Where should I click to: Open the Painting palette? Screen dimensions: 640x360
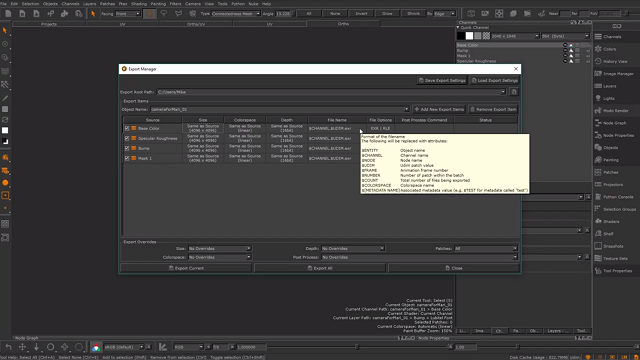(611, 160)
